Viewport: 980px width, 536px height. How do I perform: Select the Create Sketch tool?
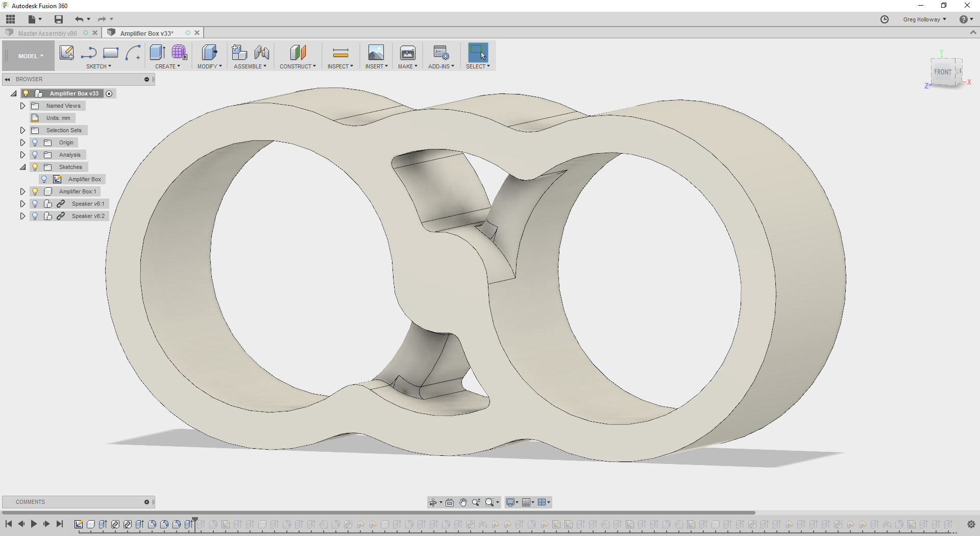67,53
